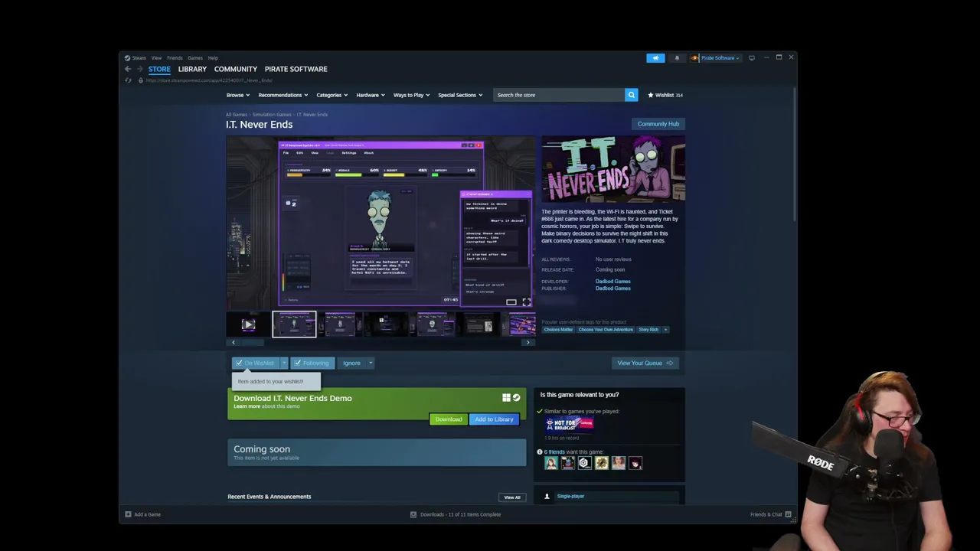Open the Recommendations dropdown menu
The height and width of the screenshot is (551, 980).
coord(283,95)
